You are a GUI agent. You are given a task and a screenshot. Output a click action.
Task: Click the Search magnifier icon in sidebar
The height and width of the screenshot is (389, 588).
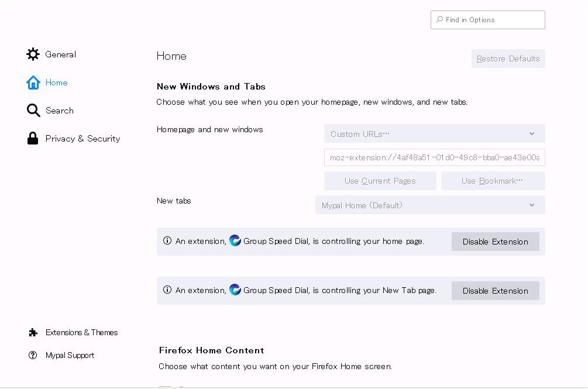tap(33, 110)
